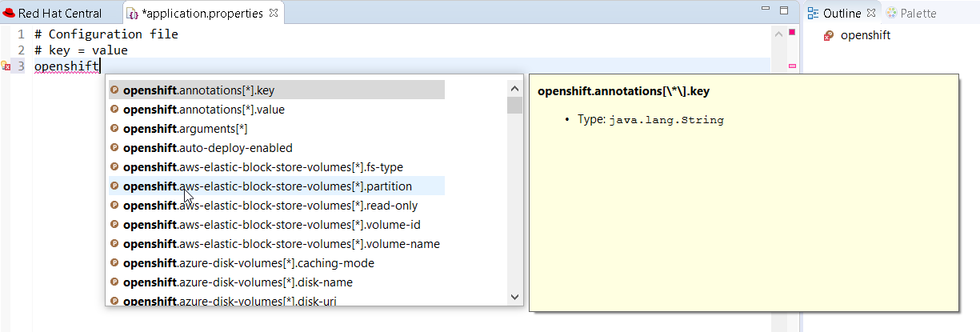Click the 'Type: java.lang.String' documentation text

[x=650, y=119]
